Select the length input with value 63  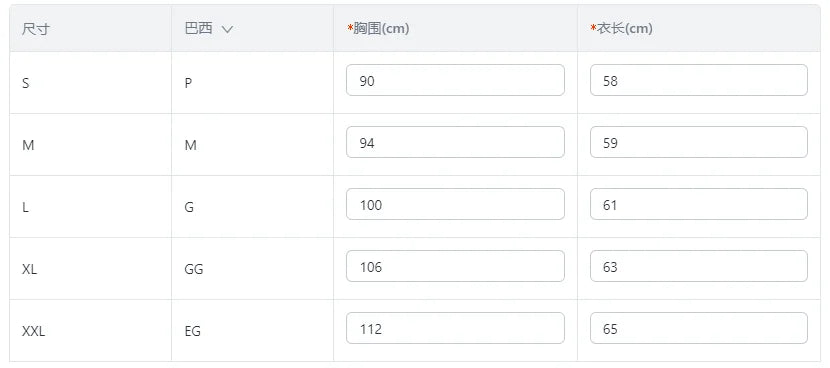[699, 266]
